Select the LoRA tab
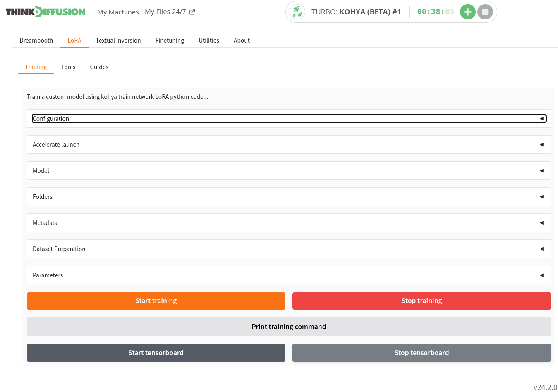The width and height of the screenshot is (558, 392). 74,40
